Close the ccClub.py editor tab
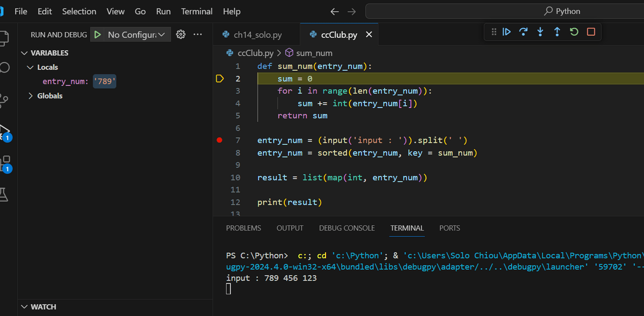Image resolution: width=644 pixels, height=316 pixels. (369, 35)
